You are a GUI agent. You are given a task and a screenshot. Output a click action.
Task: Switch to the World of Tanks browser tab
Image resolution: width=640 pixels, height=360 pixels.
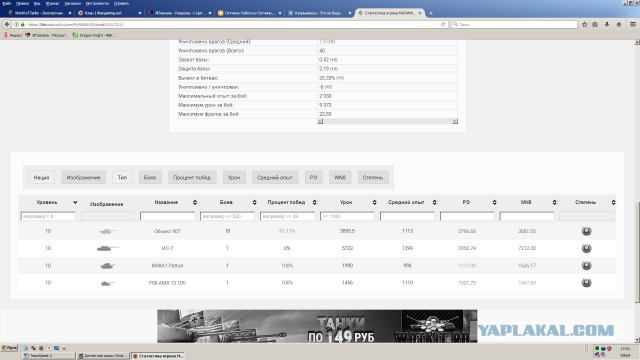[x=39, y=13]
